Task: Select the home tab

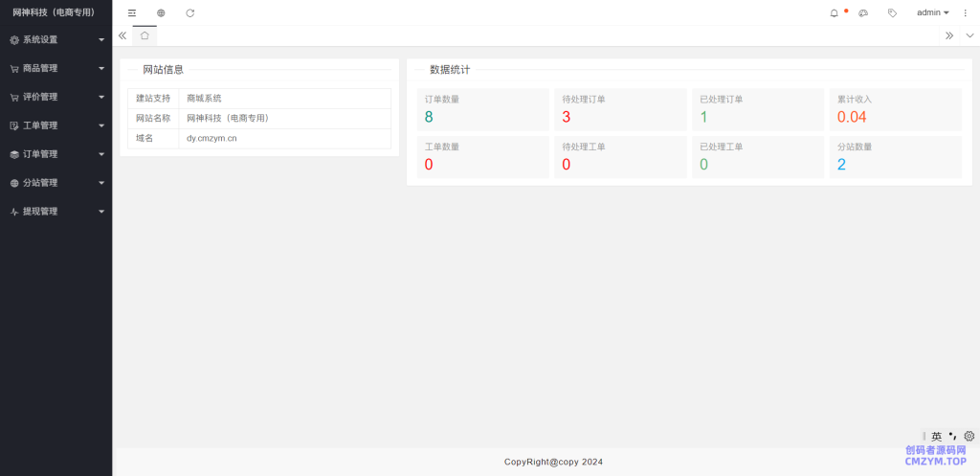Action: (145, 35)
